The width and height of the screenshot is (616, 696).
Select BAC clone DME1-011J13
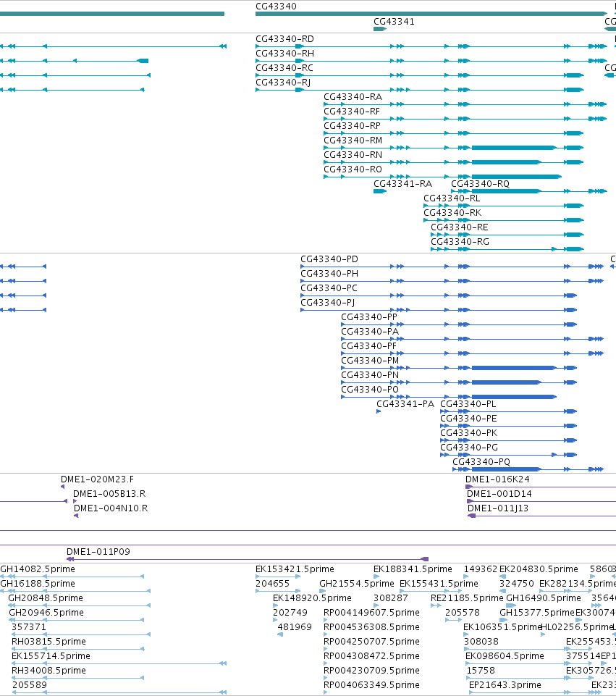(498, 508)
